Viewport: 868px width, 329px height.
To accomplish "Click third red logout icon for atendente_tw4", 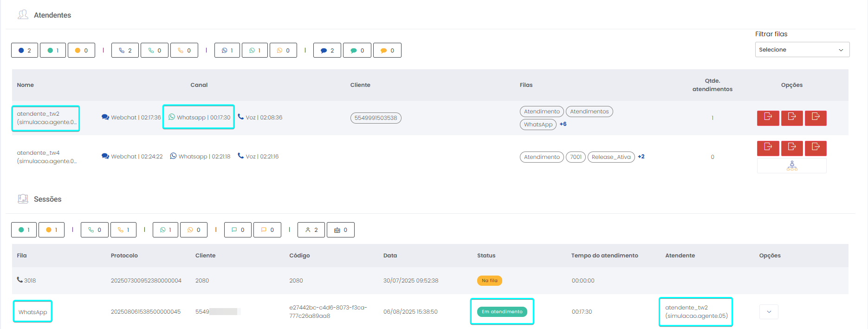I will tap(816, 148).
